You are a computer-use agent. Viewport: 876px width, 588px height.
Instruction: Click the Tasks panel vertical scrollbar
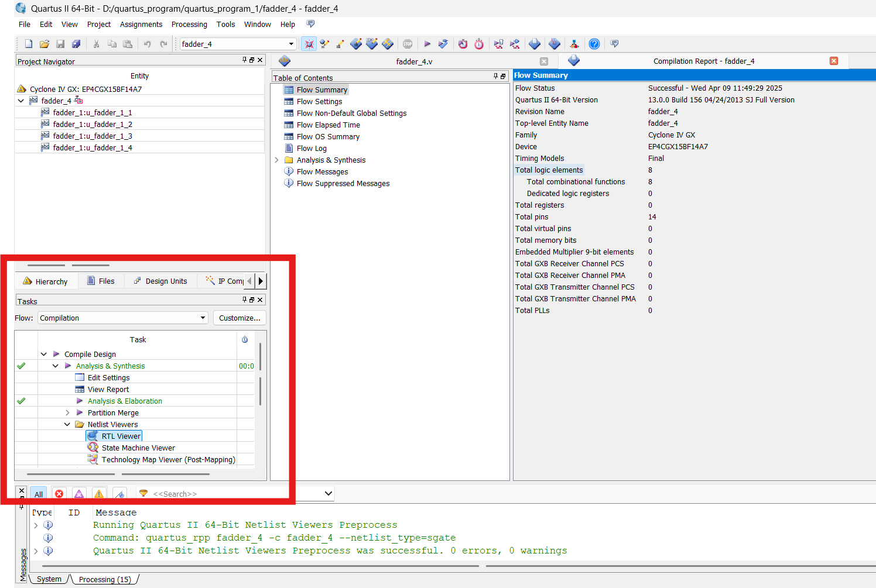tap(260, 374)
